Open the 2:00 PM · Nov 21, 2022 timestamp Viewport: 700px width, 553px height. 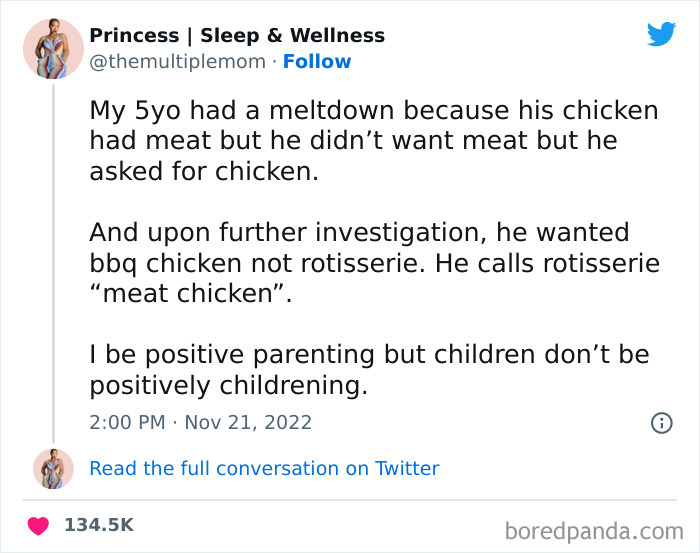coord(201,422)
